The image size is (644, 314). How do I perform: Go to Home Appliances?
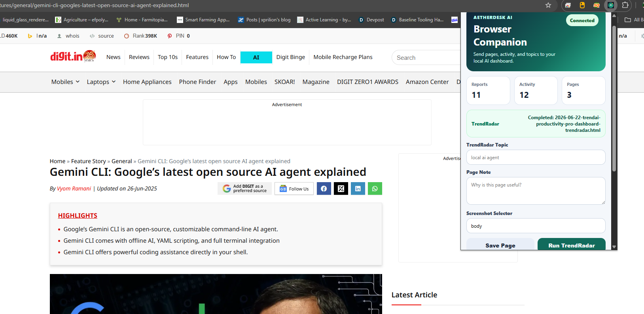point(147,82)
